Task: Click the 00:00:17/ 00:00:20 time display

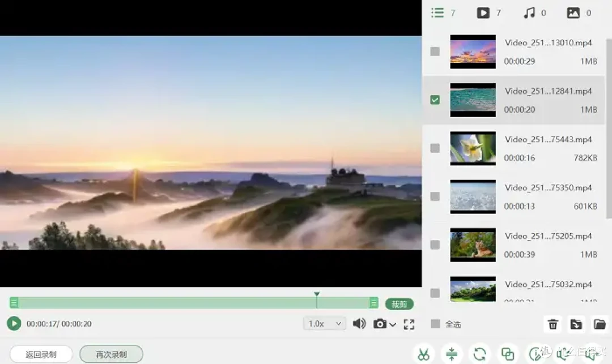Action: tap(59, 324)
